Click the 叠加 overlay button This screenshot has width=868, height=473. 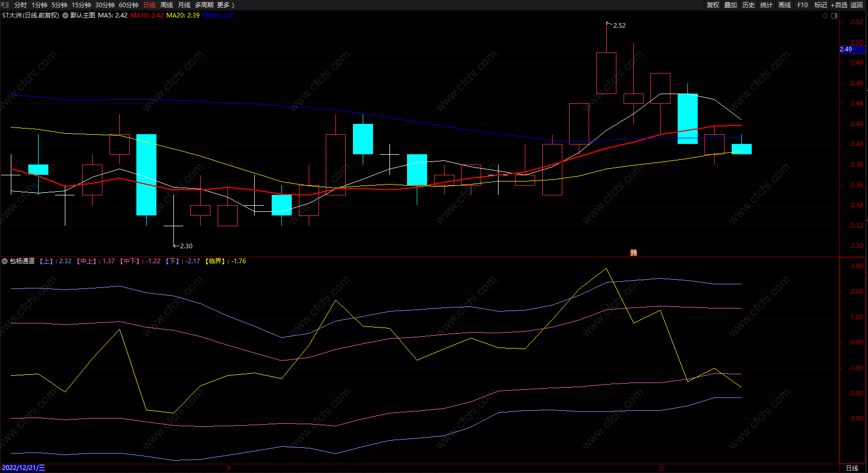click(x=731, y=5)
